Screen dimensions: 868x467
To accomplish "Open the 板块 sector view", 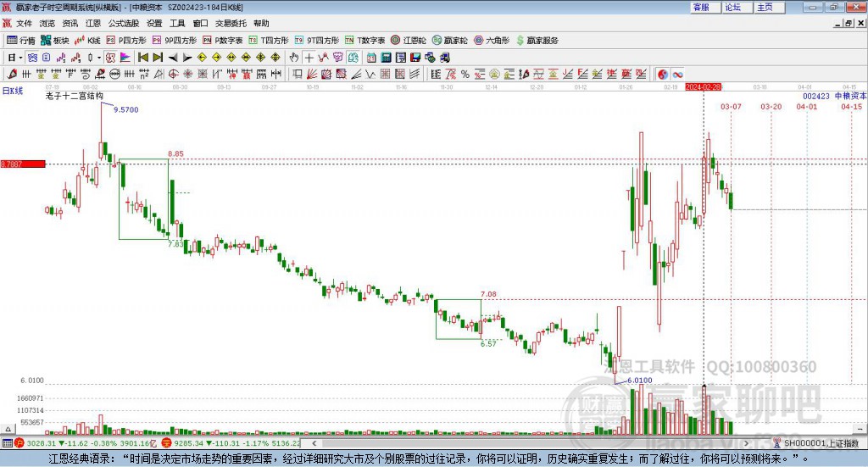I will (54, 41).
